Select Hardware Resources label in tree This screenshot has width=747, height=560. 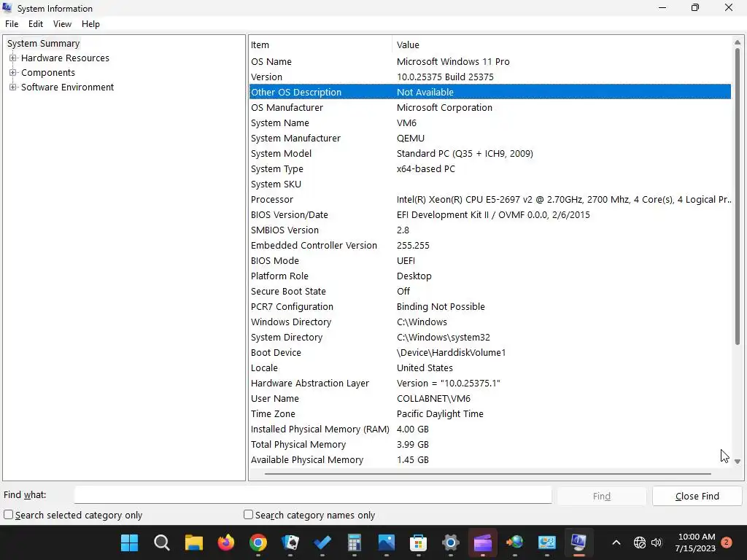click(65, 58)
